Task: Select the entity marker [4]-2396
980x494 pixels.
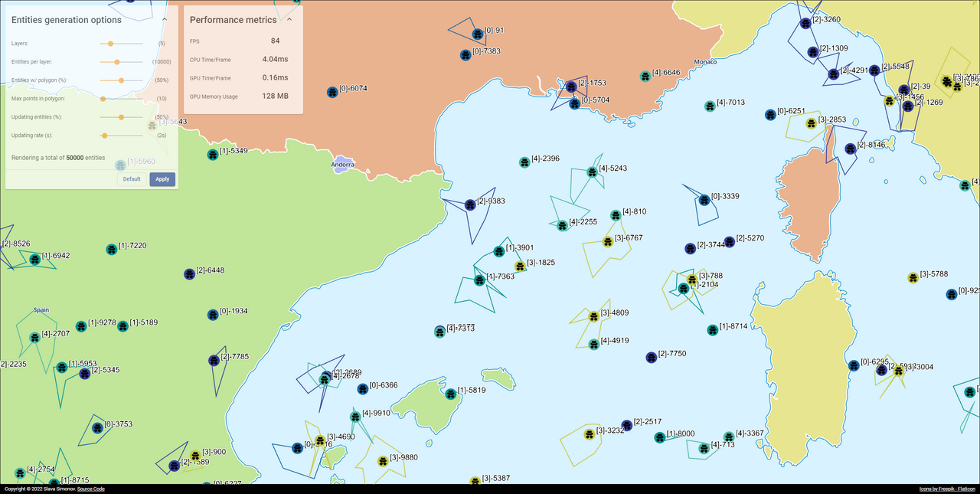Action: 524,162
